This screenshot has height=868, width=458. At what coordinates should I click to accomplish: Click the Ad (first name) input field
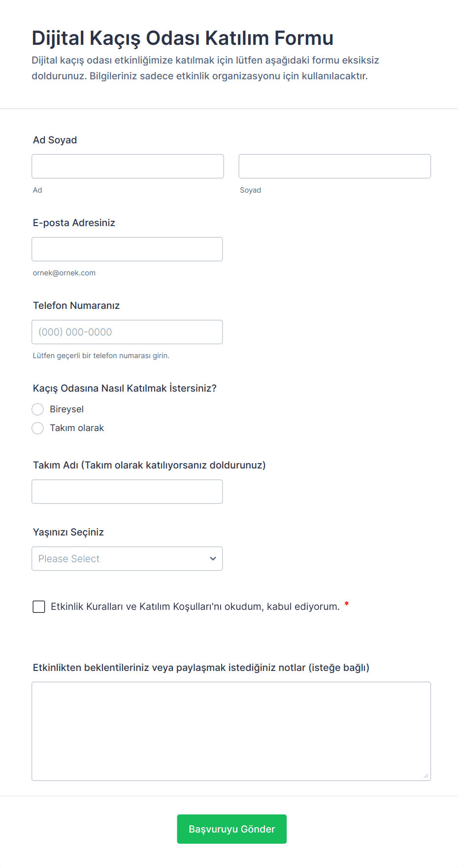tap(128, 167)
